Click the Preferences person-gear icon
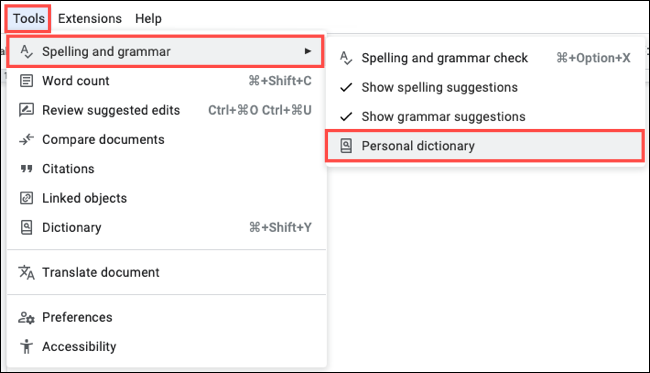 (x=27, y=317)
